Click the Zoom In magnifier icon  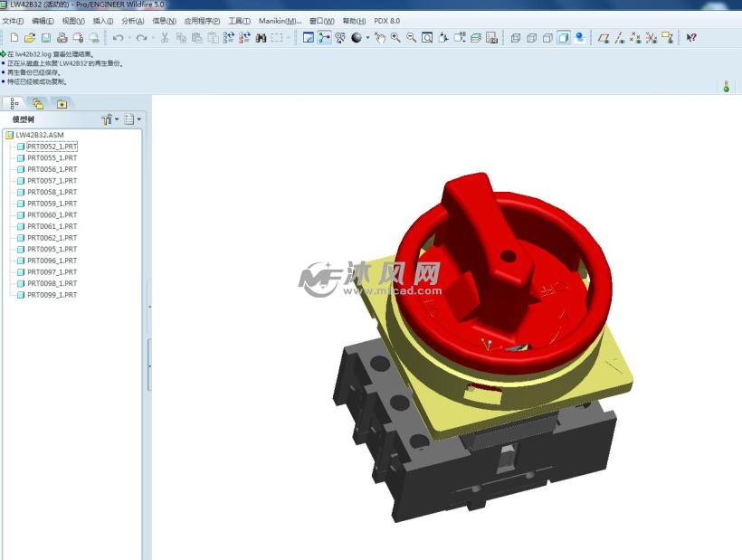click(x=395, y=38)
